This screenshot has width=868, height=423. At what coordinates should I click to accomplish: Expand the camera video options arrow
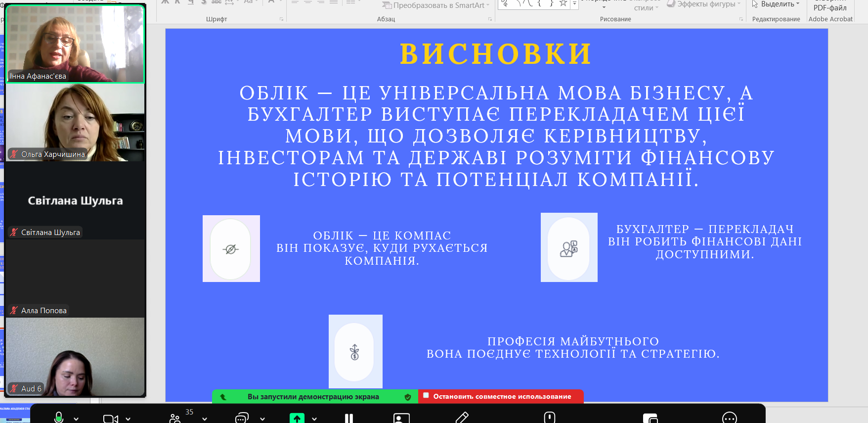point(128,419)
